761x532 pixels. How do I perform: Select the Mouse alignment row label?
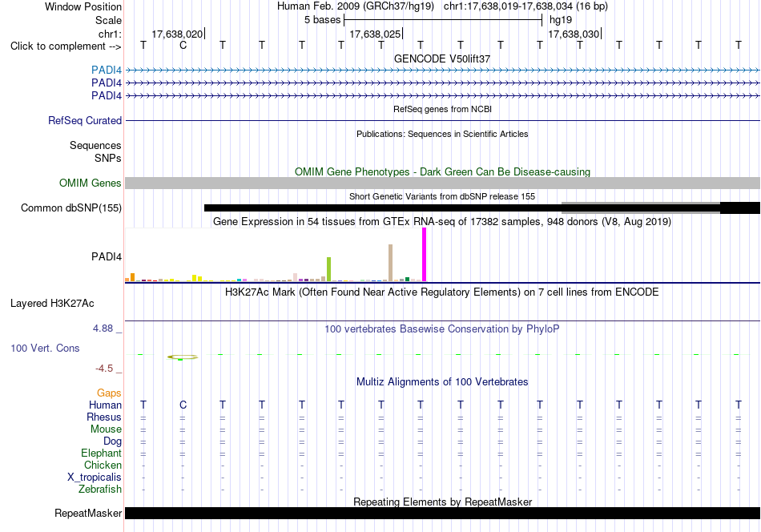[x=106, y=429]
